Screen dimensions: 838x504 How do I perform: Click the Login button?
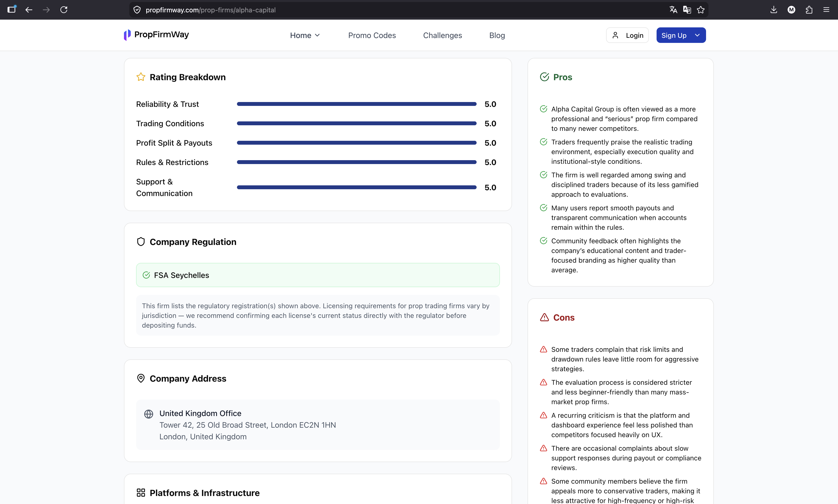tap(627, 35)
